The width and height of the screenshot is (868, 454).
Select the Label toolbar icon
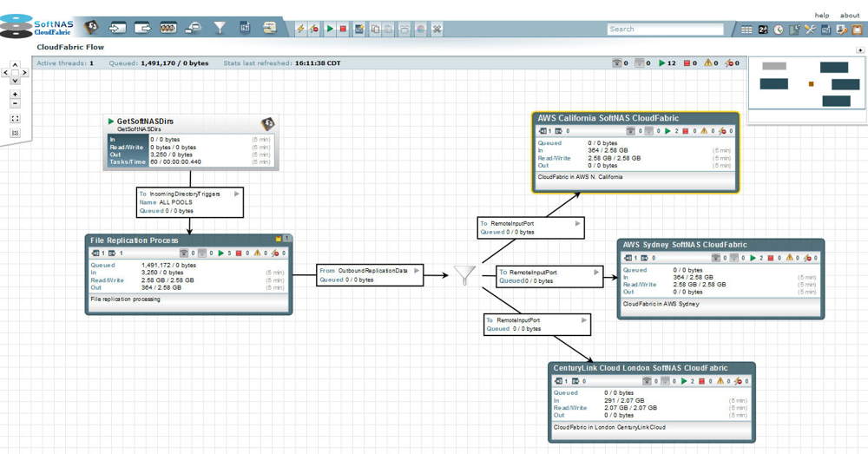tap(270, 28)
